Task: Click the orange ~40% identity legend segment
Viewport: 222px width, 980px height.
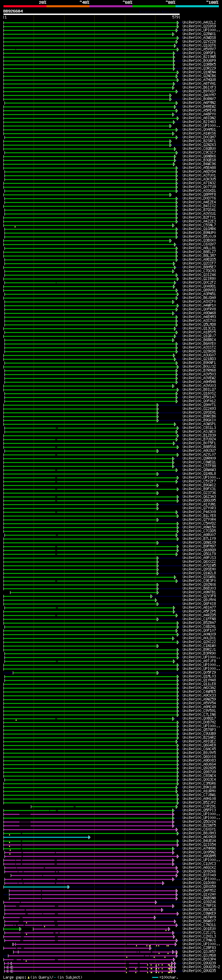Action: click(68, 6)
